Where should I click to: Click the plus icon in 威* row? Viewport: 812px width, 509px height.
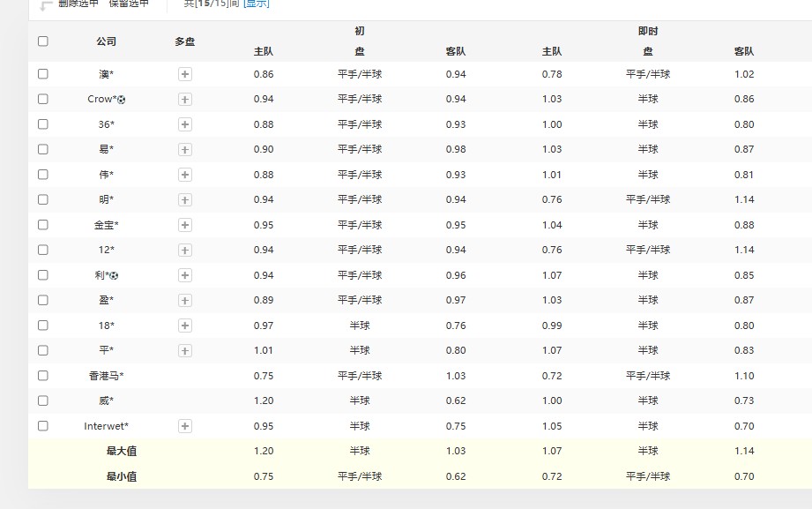tap(184, 400)
